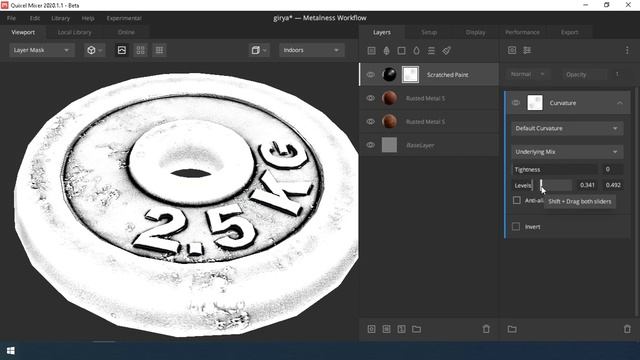Switch to the 2D texture grid view icon
Viewport: 640px width, 360px height.
pos(159,50)
